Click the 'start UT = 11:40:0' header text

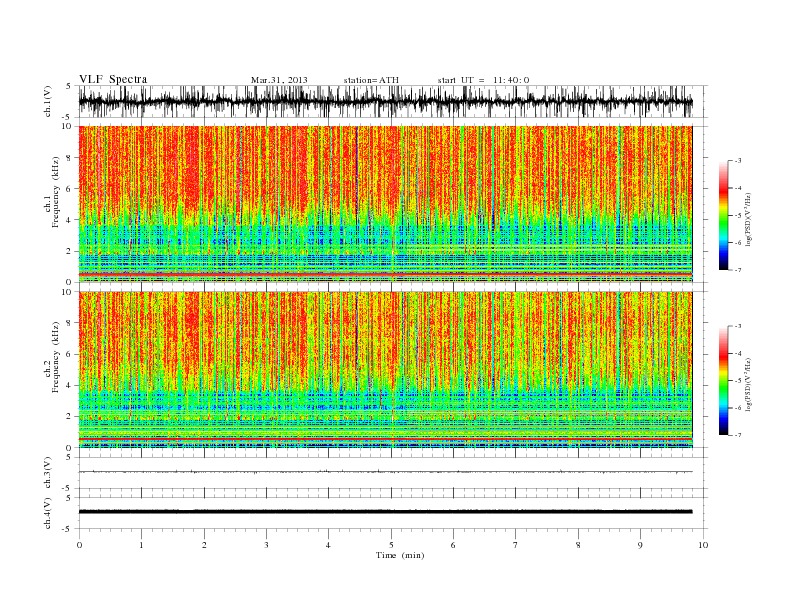pyautogui.click(x=483, y=80)
